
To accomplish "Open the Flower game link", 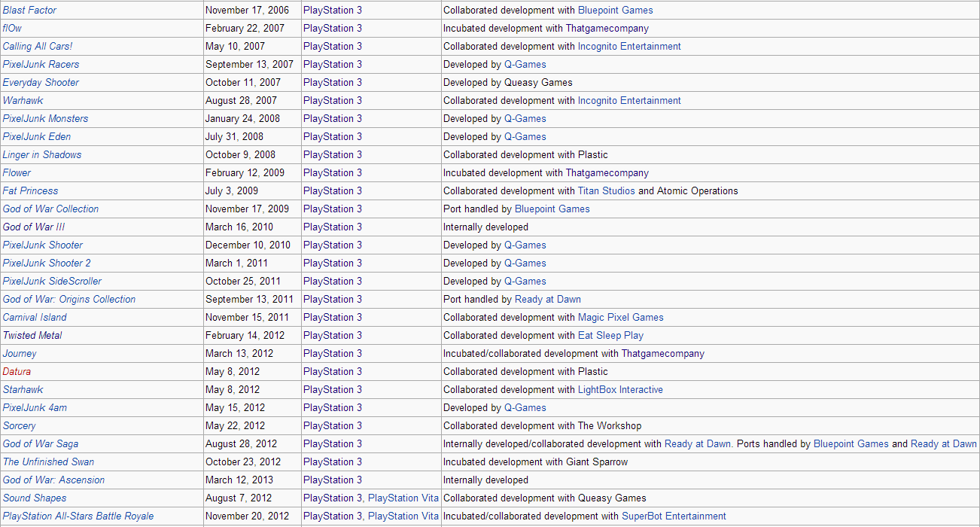I will tap(17, 172).
